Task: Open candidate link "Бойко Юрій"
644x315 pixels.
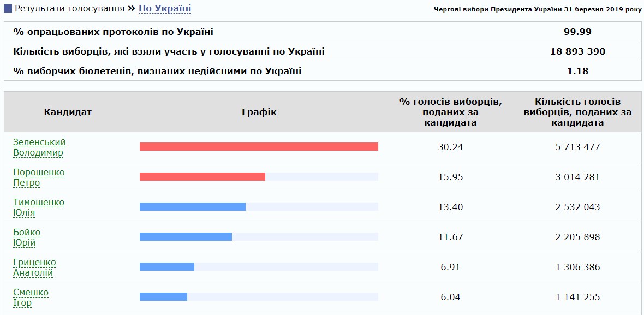Action: [27, 237]
